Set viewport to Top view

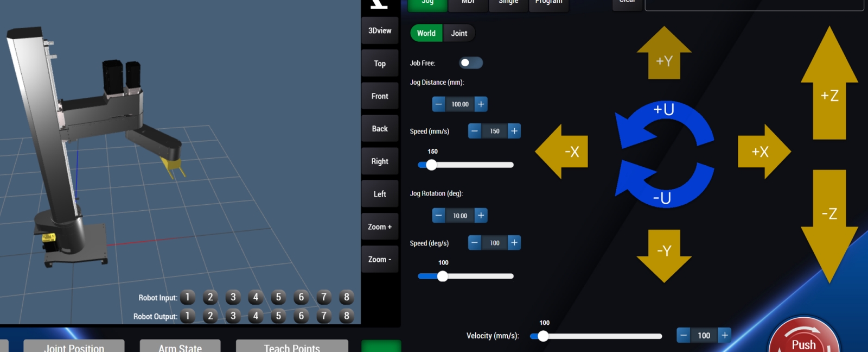click(x=380, y=64)
